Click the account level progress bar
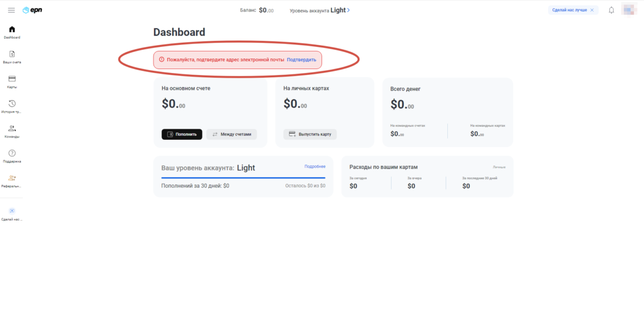Viewport: 644px width, 323px height. (243, 177)
